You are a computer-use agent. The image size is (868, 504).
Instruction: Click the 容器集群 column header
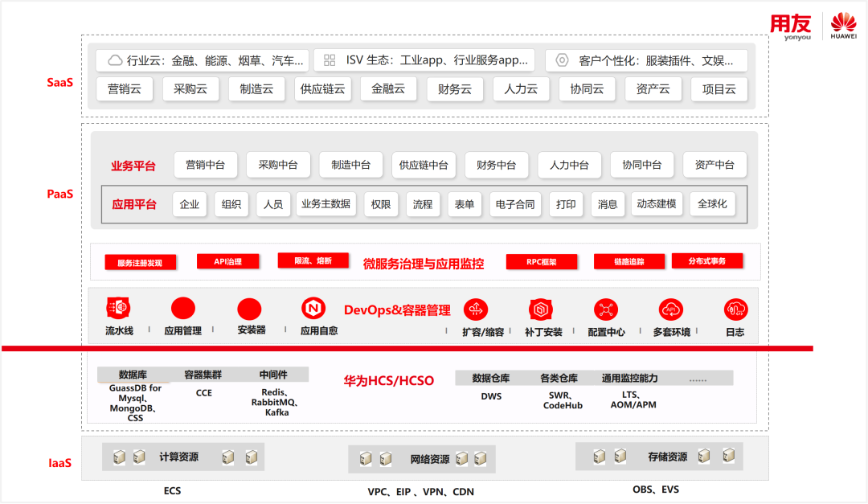coord(203,375)
